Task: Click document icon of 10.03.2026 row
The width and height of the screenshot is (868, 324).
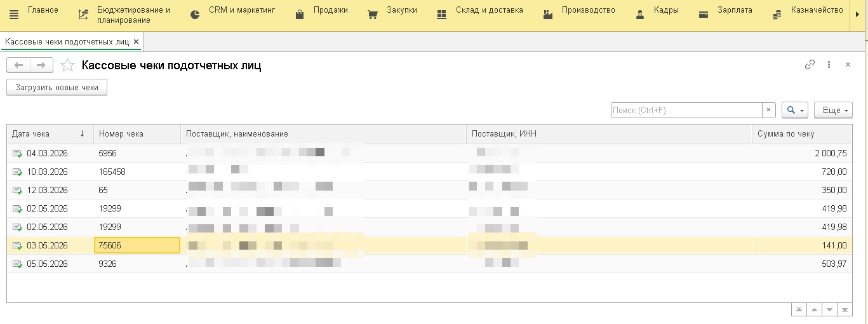Action: pyautogui.click(x=17, y=172)
